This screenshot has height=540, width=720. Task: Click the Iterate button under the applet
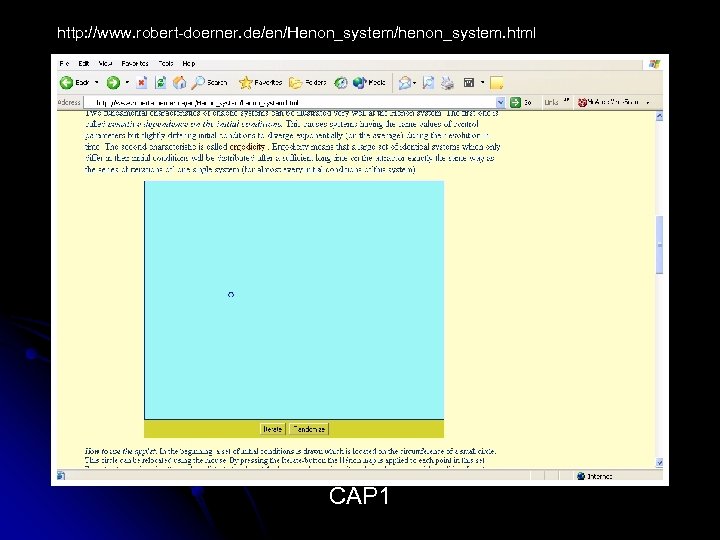272,429
